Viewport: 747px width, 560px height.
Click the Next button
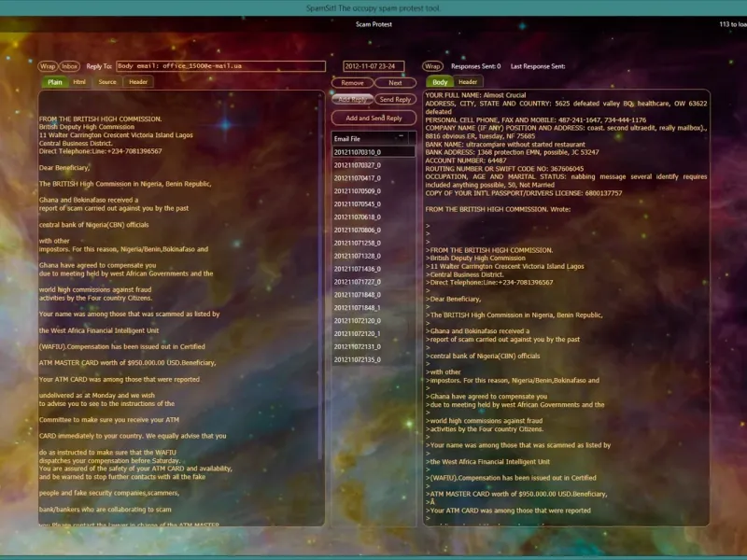(x=395, y=83)
